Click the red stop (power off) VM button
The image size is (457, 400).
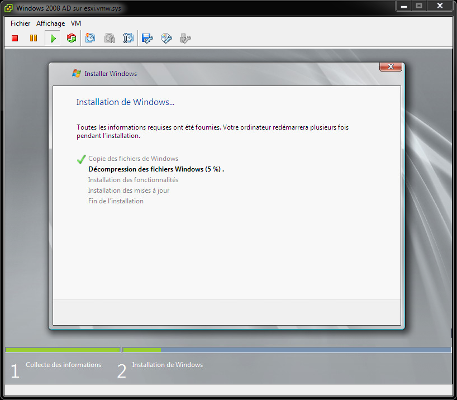point(15,38)
